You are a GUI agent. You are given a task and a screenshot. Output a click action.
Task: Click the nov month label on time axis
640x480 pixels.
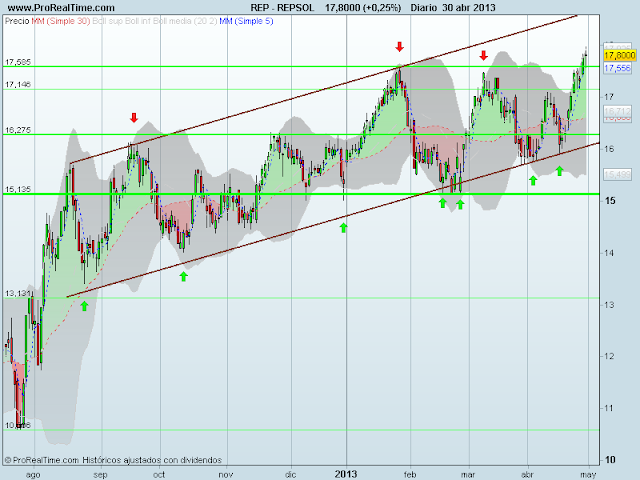click(226, 475)
